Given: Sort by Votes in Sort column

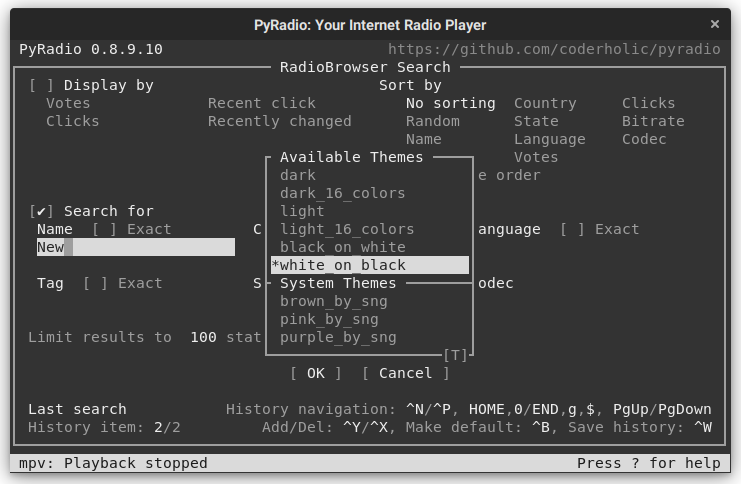Looking at the screenshot, I should tap(536, 157).
